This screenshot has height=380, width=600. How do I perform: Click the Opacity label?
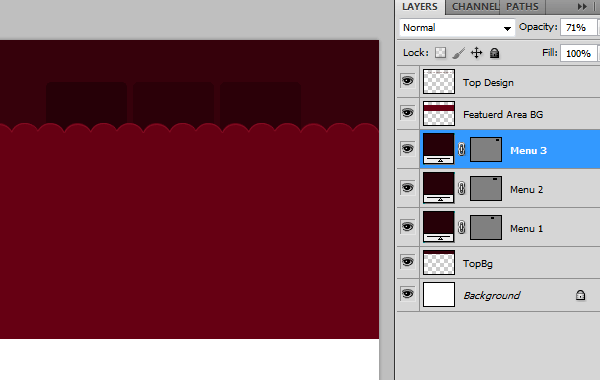point(538,27)
